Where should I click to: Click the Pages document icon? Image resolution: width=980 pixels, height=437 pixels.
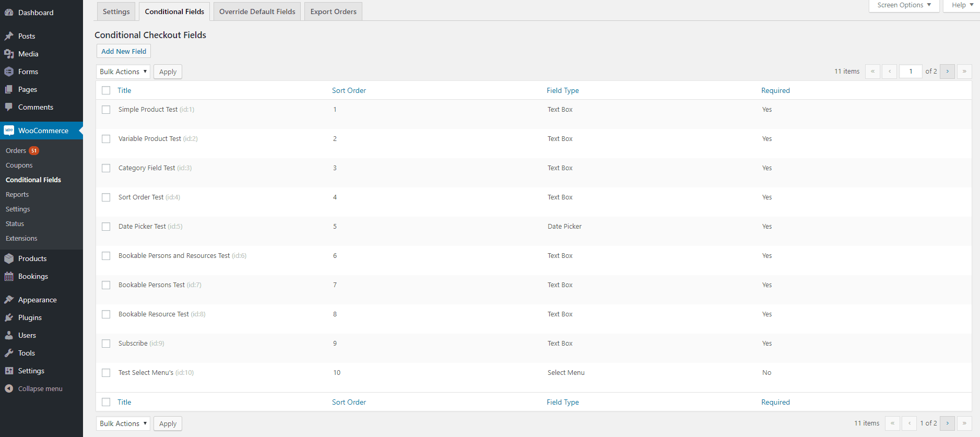pyautogui.click(x=9, y=89)
